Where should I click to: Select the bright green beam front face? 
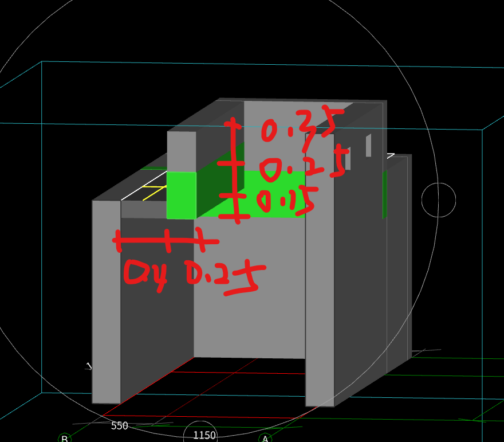[x=182, y=195]
